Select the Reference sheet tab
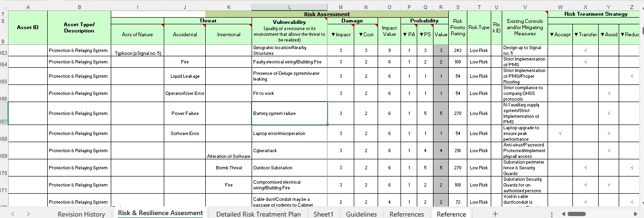 click(451, 214)
